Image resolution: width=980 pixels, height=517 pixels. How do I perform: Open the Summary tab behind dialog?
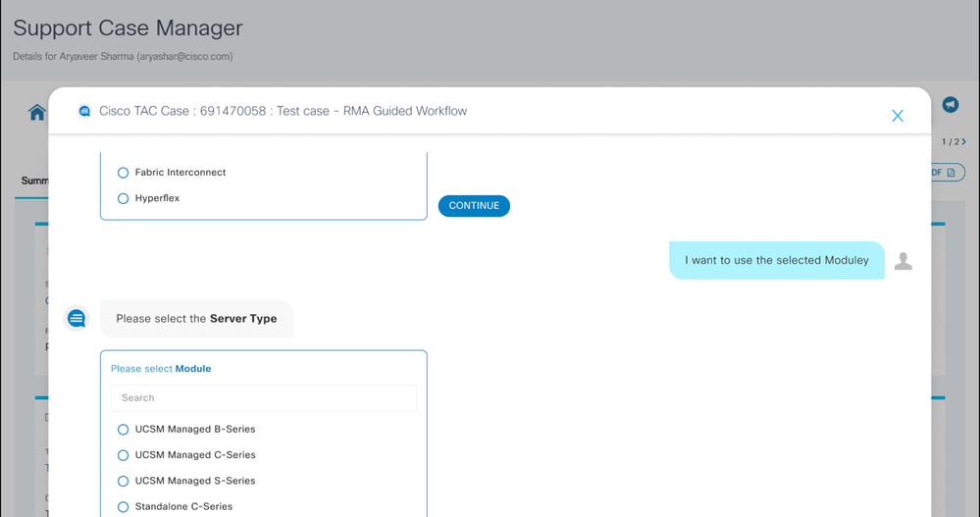click(x=35, y=181)
